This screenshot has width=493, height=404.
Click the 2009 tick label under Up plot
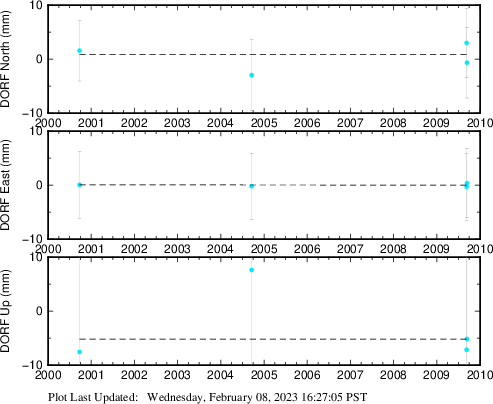pyautogui.click(x=436, y=375)
